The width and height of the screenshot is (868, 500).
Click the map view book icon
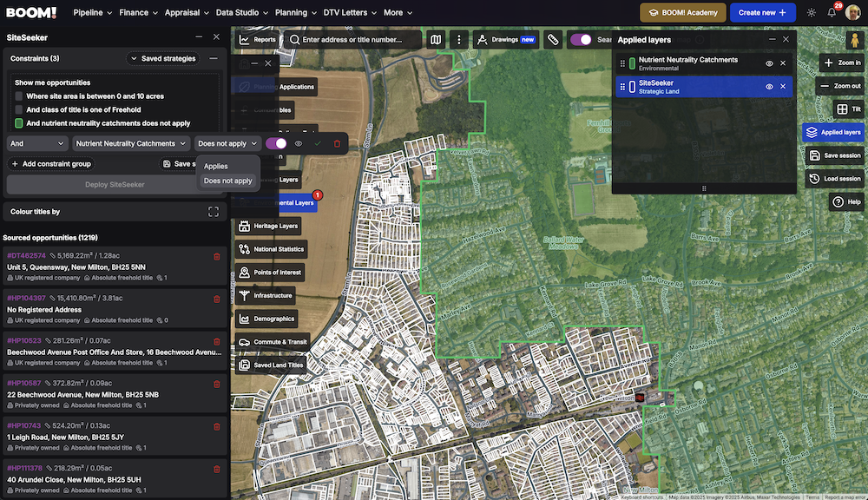436,40
